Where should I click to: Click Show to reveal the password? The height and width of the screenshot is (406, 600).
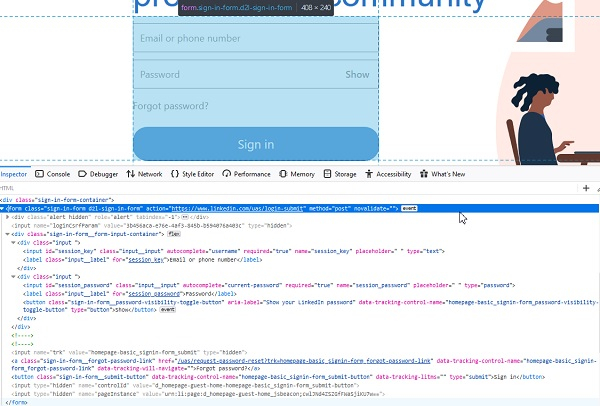click(357, 75)
